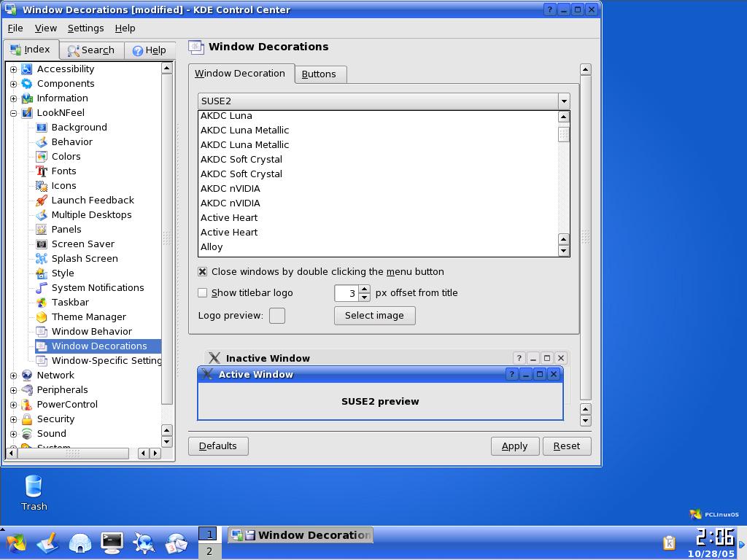Click the Theme Manager icon
The image size is (747, 560).
coord(42,317)
